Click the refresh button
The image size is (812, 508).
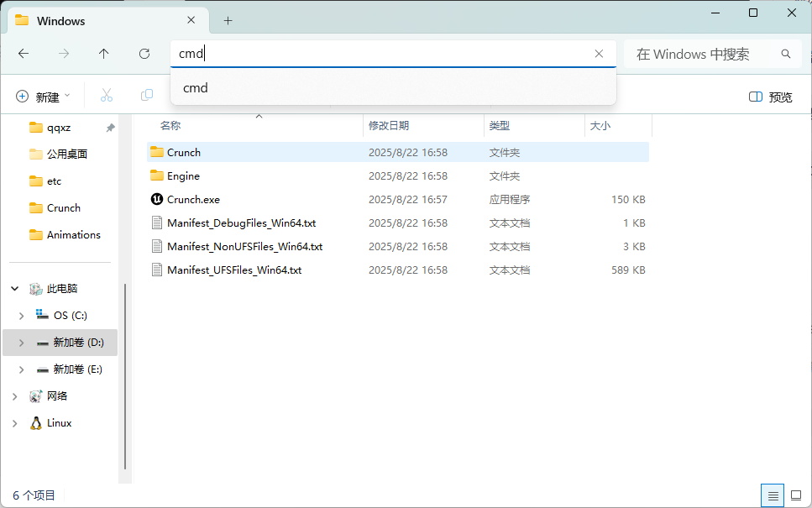pyautogui.click(x=144, y=54)
